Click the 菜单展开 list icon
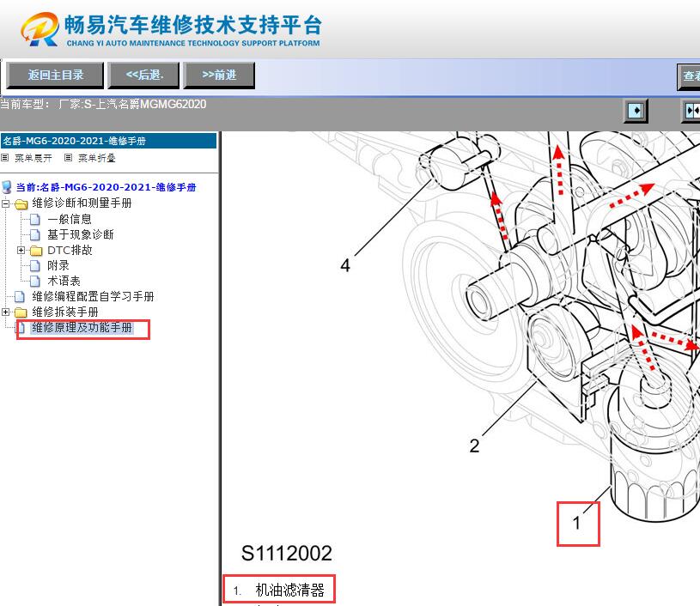This screenshot has width=700, height=606. (x=5, y=158)
